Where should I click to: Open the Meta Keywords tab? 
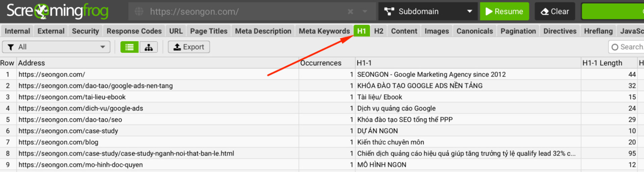(x=324, y=31)
